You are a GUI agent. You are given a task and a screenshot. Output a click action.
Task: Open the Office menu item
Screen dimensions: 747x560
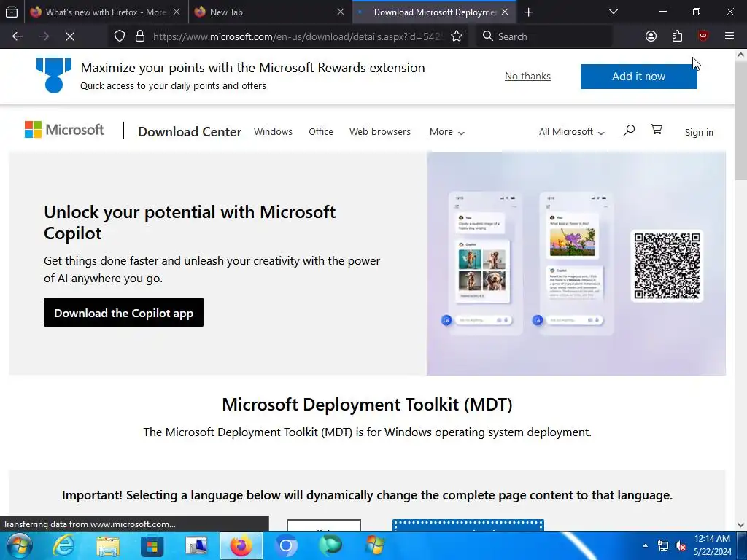pos(321,131)
